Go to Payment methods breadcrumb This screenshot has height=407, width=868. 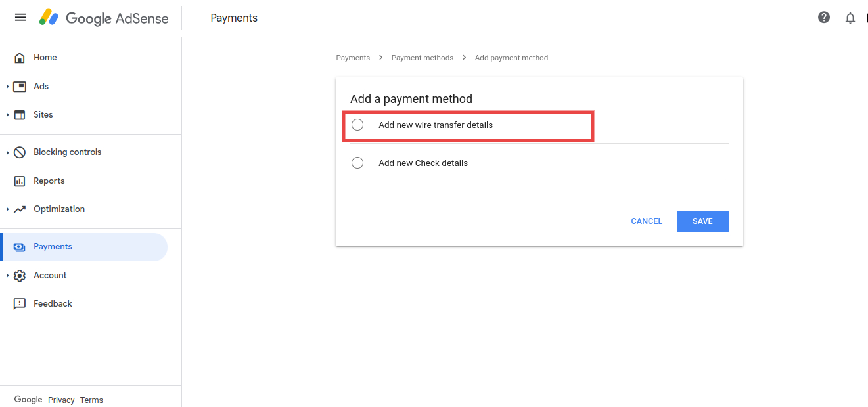point(422,58)
